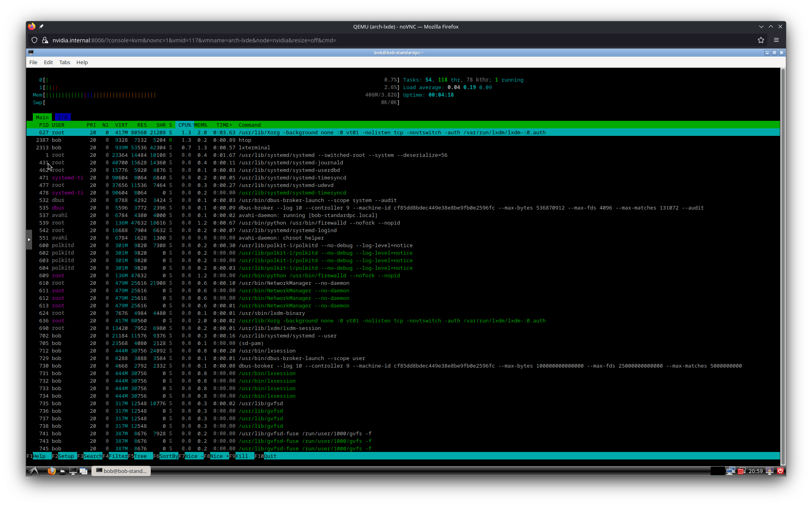Image resolution: width=812 pixels, height=507 pixels.
Task: Open the PCManFM file manager from the taskbar
Action: pyautogui.click(x=63, y=471)
